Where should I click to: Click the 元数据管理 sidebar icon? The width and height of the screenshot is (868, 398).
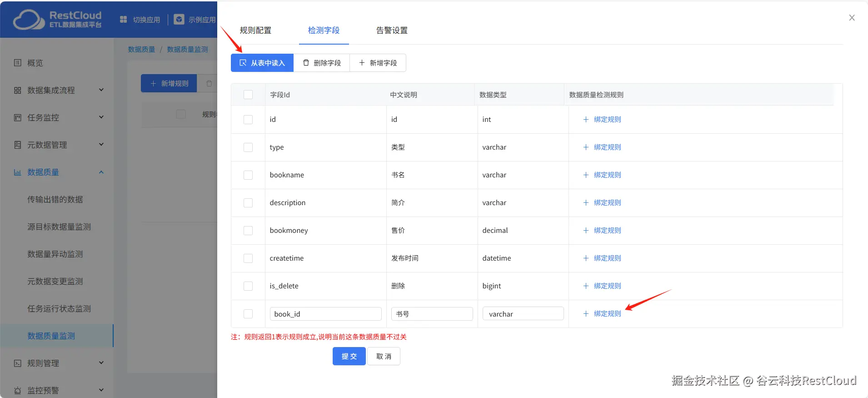[x=18, y=145]
